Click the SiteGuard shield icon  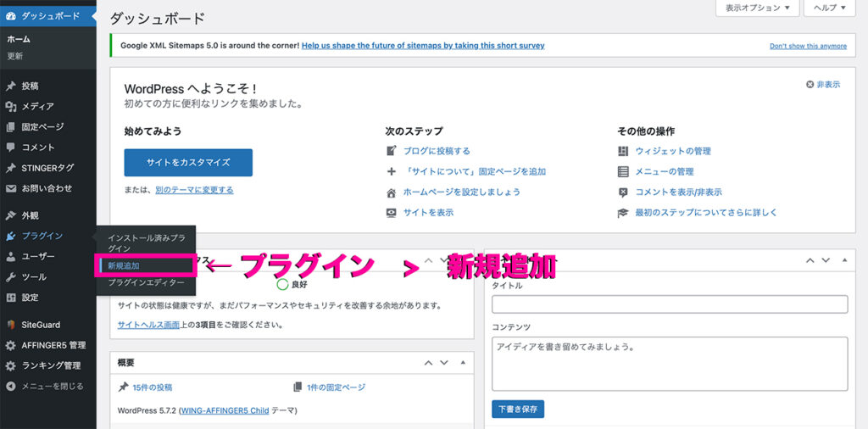click(10, 325)
